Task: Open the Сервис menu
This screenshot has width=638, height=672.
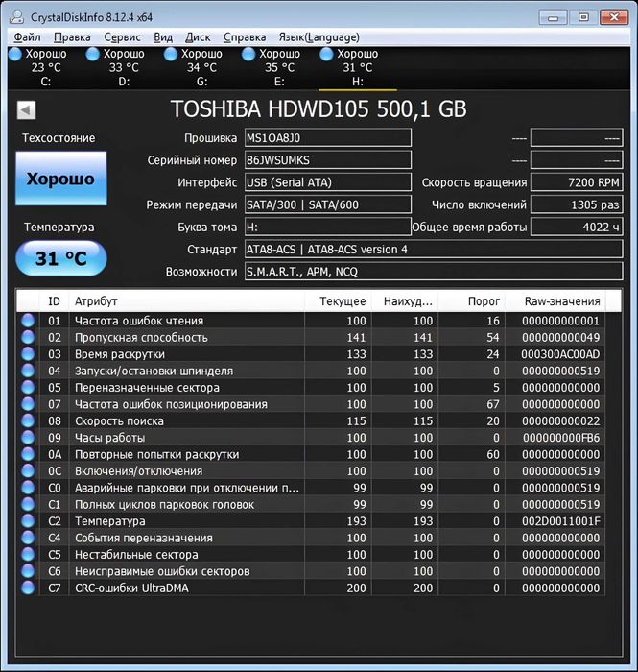Action: click(122, 37)
